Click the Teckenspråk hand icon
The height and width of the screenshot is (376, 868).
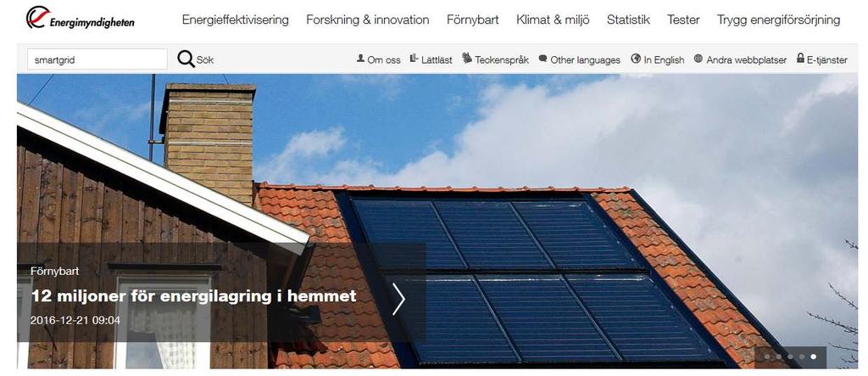click(467, 58)
